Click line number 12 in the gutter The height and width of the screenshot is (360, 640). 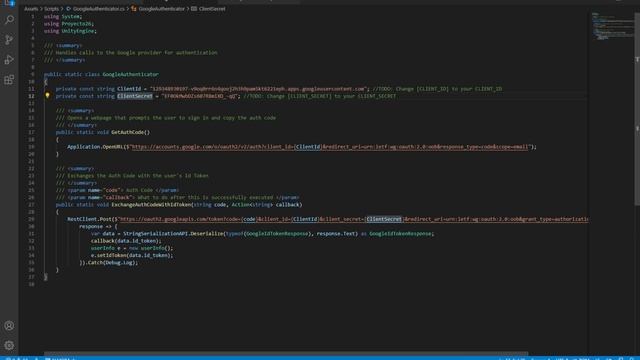(31, 96)
